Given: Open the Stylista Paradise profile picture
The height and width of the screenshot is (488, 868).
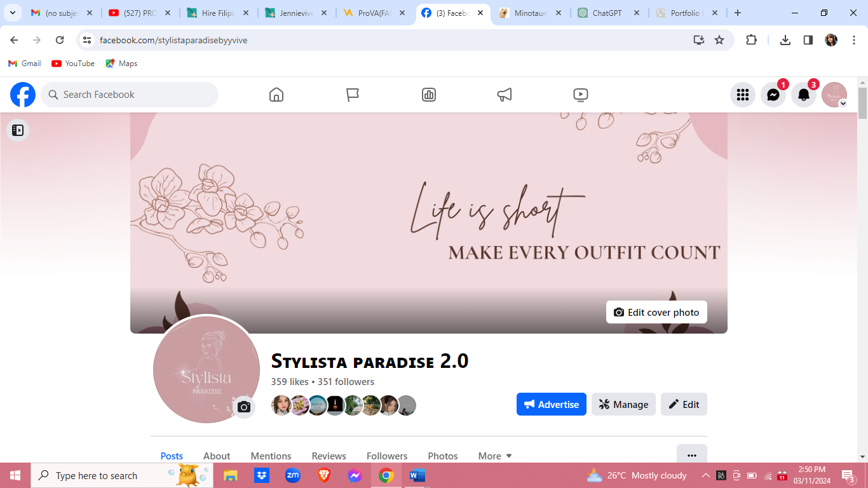Looking at the screenshot, I should click(207, 369).
